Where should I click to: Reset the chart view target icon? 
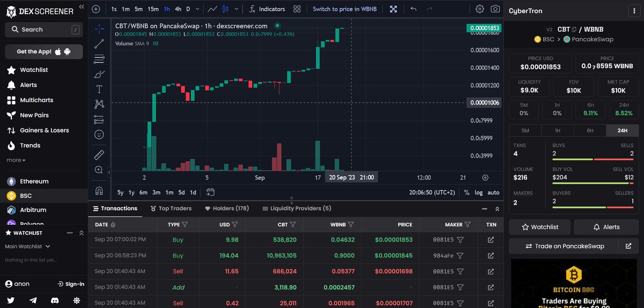coord(486,177)
